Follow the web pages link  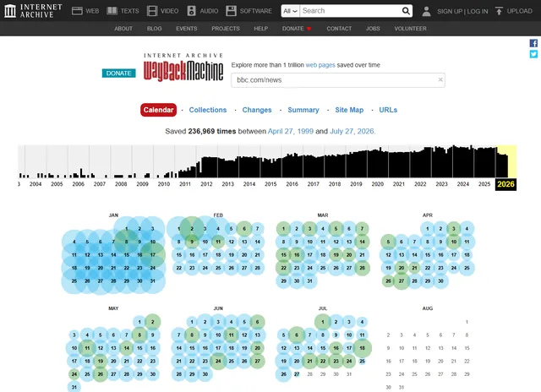(320, 65)
